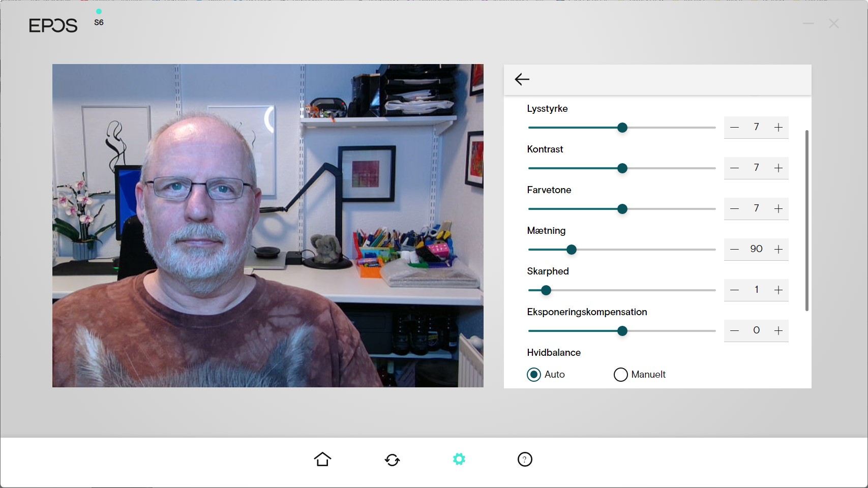
Task: Click the Skarphed slider handle
Action: [x=546, y=290]
